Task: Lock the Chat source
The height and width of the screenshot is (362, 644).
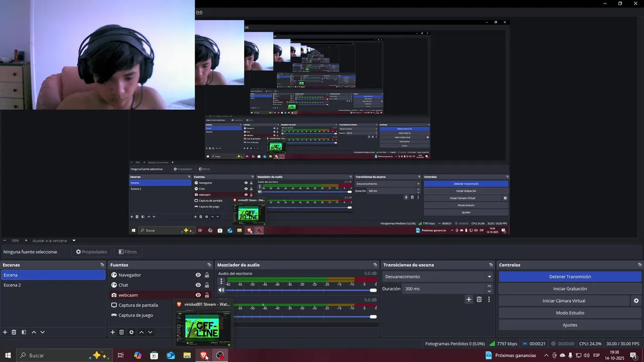Action: 207,285
